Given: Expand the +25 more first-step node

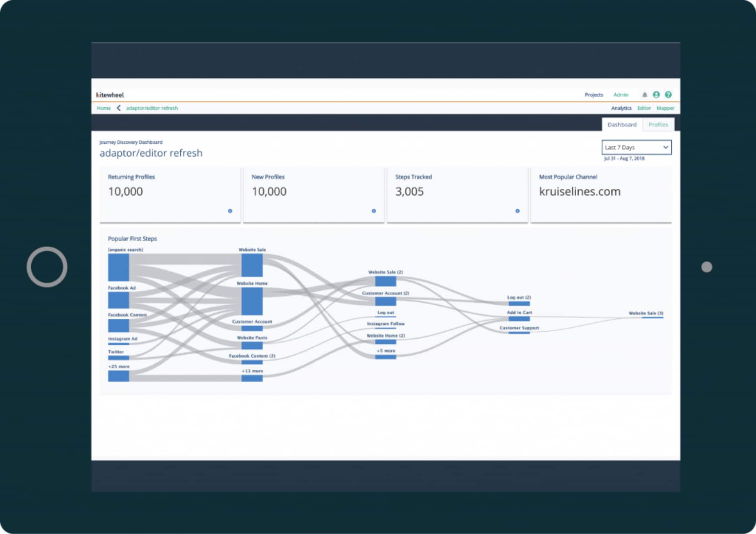Looking at the screenshot, I should click(119, 376).
